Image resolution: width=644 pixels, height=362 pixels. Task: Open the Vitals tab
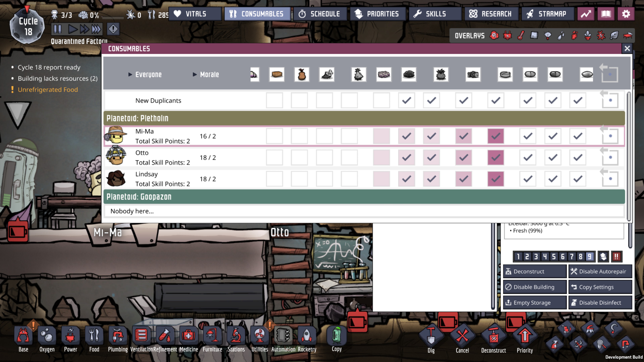pos(195,14)
